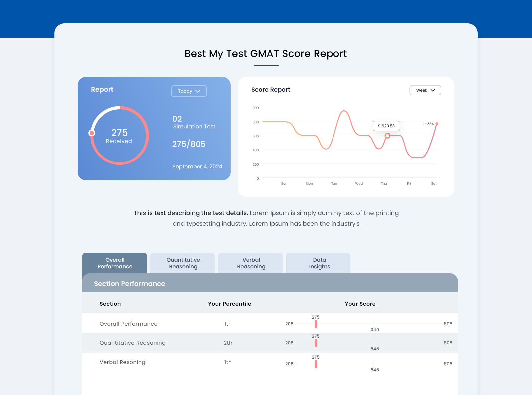
Task: Click the Overall Performance row label
Action: 128,324
